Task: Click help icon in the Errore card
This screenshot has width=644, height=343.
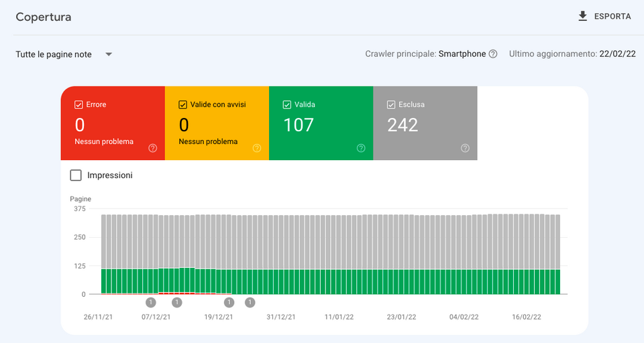Action: point(152,148)
